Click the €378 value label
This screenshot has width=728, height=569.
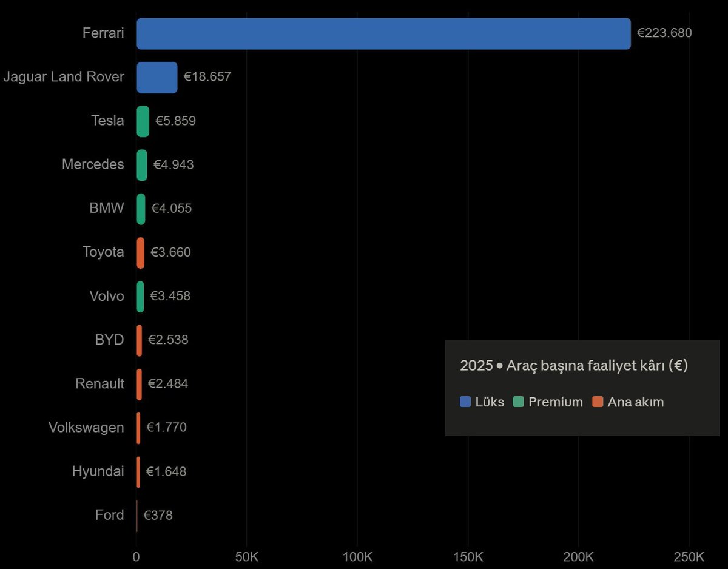(158, 515)
